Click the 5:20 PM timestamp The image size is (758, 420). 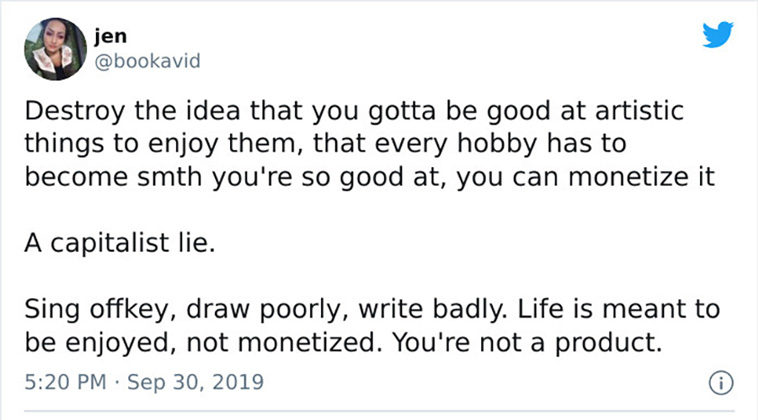tap(65, 382)
